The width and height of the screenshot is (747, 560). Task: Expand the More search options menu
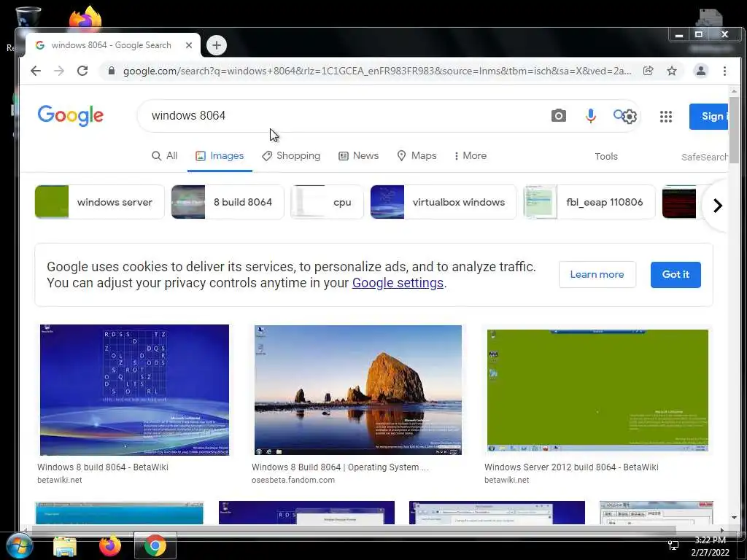coord(471,156)
